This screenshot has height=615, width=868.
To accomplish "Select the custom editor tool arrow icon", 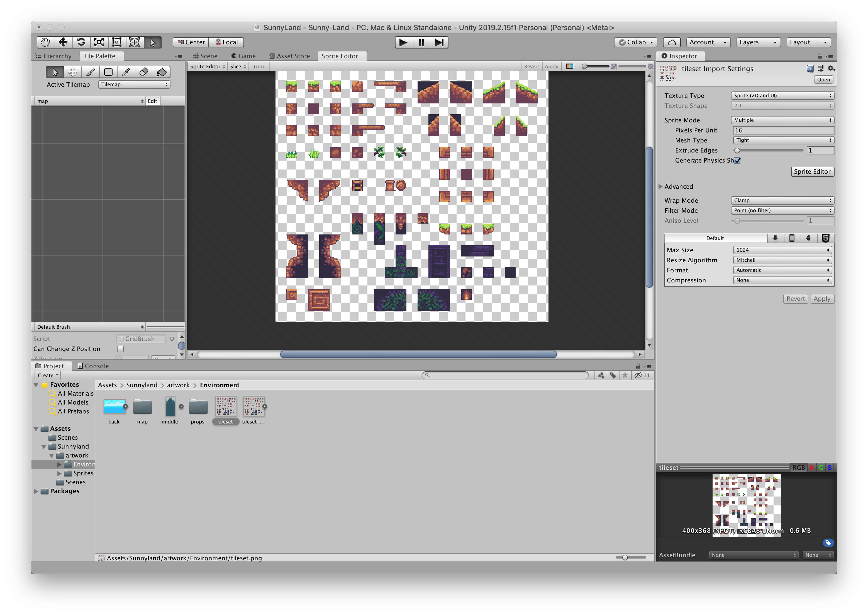I will coord(152,42).
